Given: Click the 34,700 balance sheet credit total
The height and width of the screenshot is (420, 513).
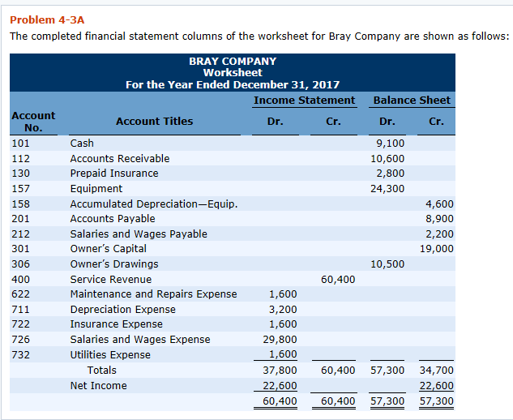Looking at the screenshot, I should (x=437, y=371).
